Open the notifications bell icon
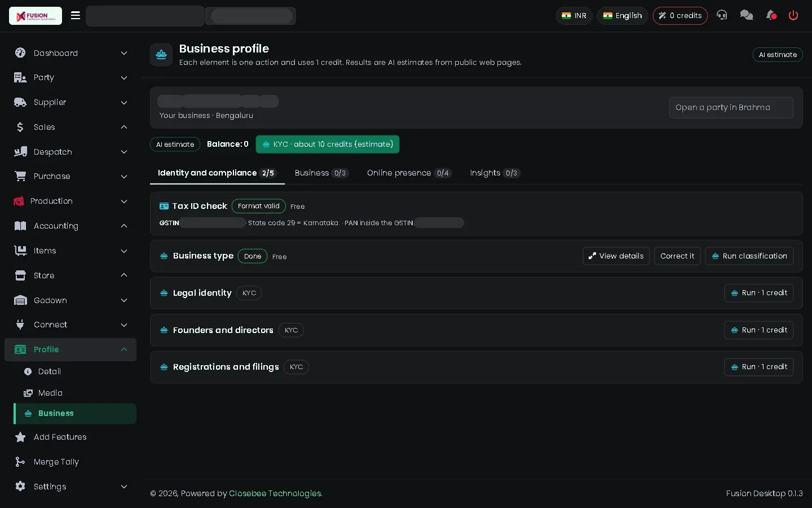The image size is (812, 508). (771, 15)
